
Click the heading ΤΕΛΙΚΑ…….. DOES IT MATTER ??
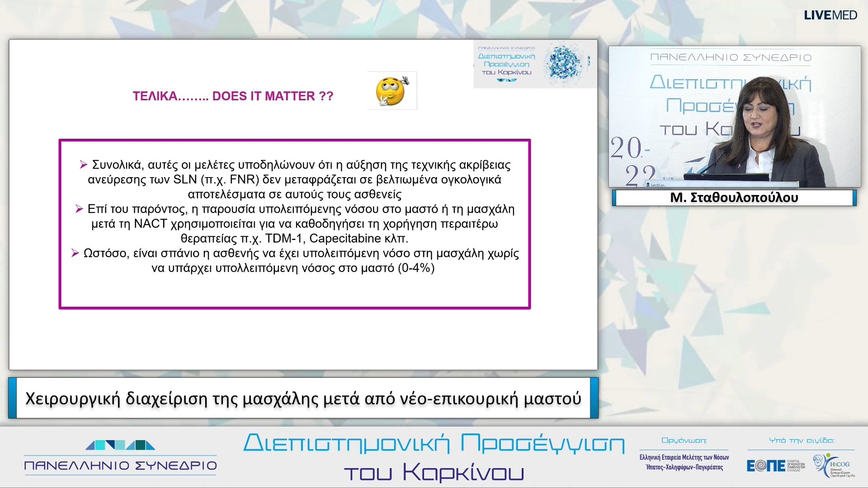[233, 96]
